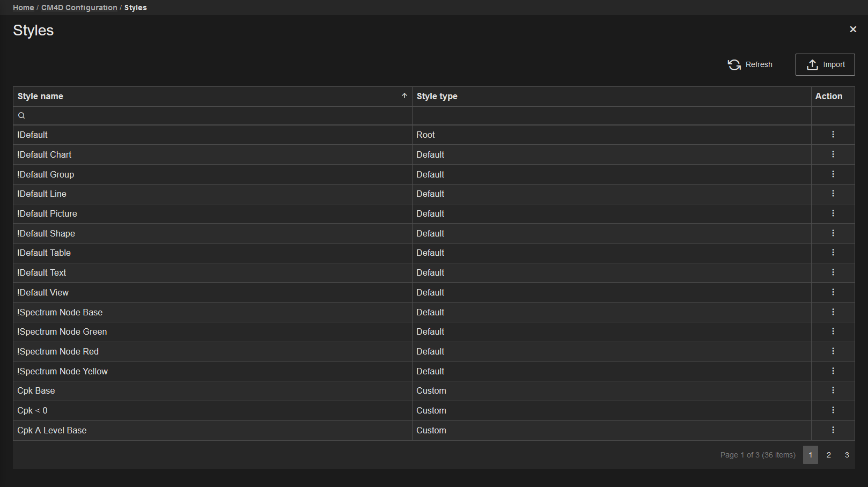Close the Styles panel
The width and height of the screenshot is (868, 487).
pyautogui.click(x=852, y=29)
